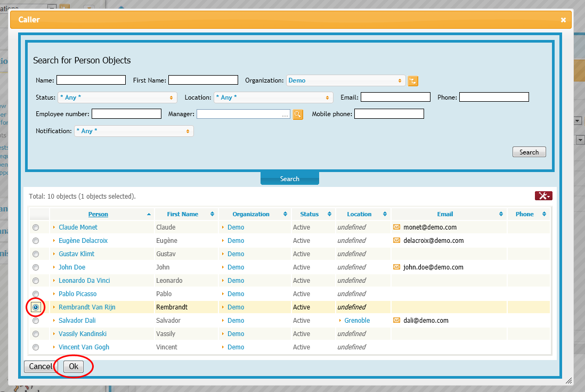
Task: Sort the table by the Person column
Action: pos(98,214)
